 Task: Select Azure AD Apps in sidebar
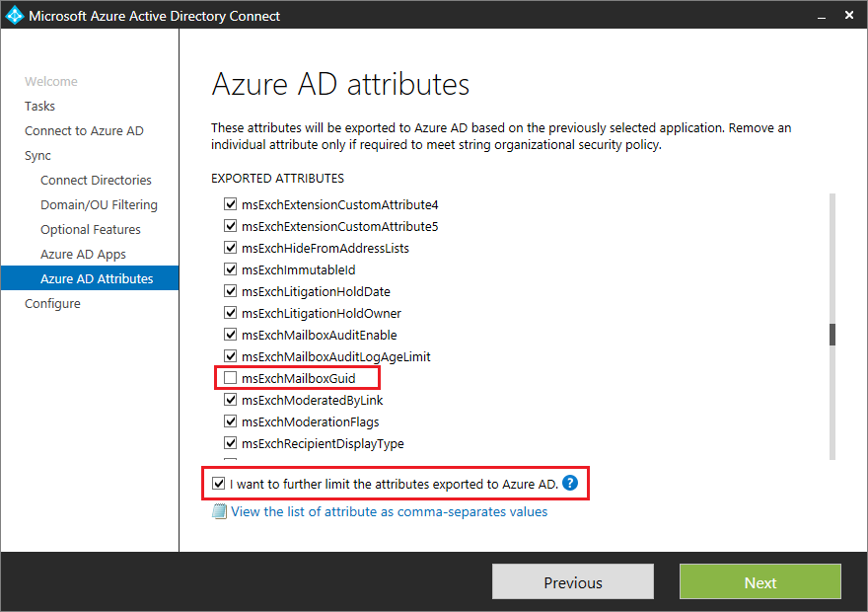[83, 255]
